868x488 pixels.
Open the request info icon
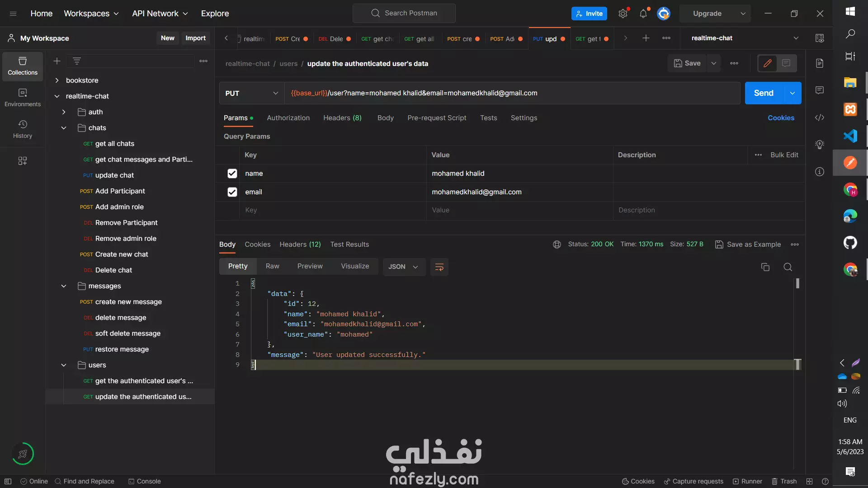820,172
